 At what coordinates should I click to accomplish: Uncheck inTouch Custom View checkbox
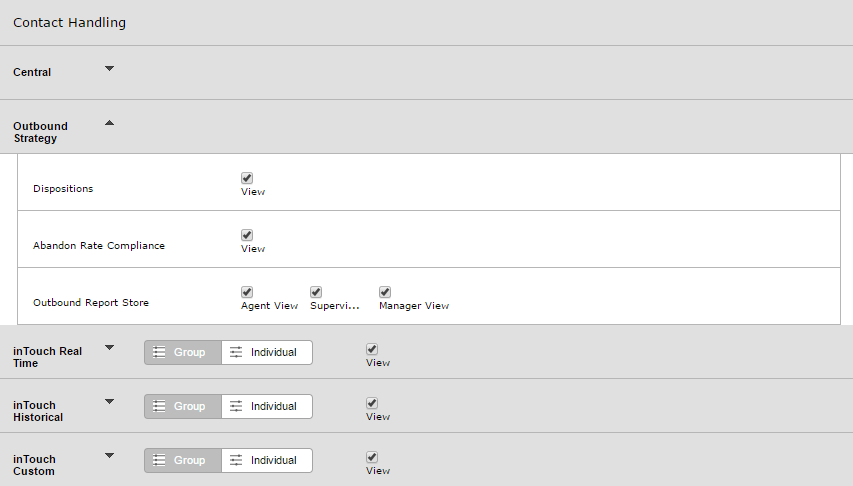(x=372, y=457)
